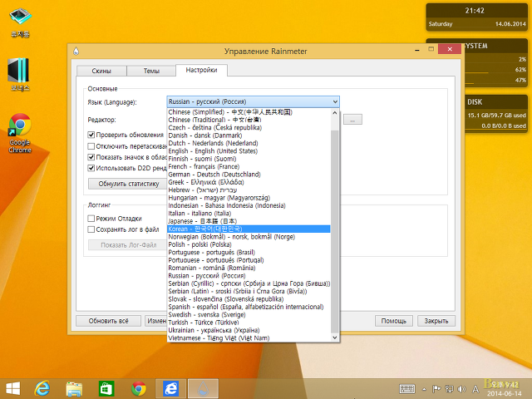Show hidden tray icons arrow

424,389
